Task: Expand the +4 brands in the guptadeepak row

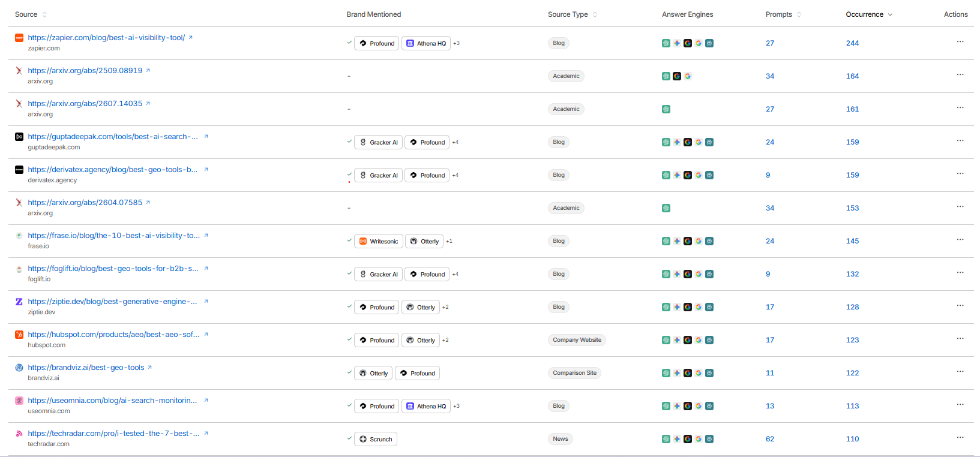Action: coord(455,142)
